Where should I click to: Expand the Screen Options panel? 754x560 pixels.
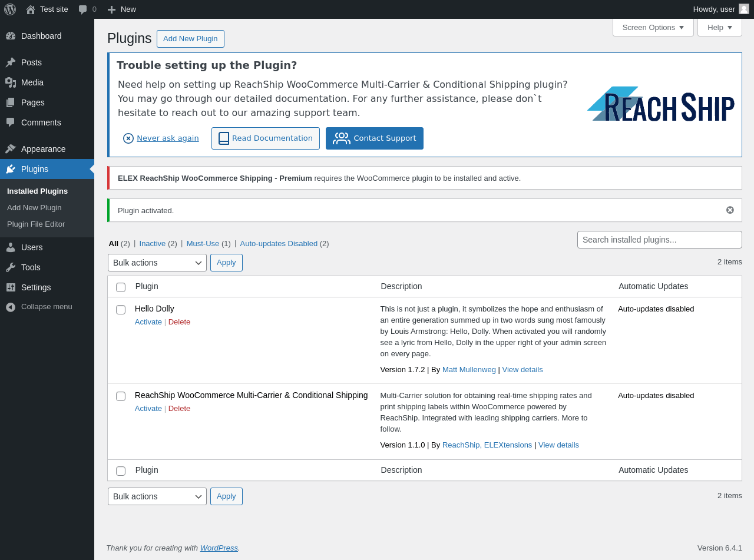(653, 28)
